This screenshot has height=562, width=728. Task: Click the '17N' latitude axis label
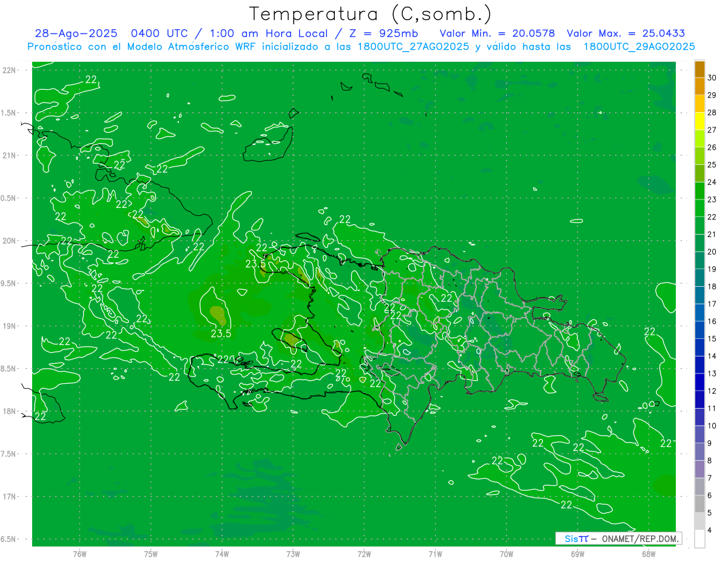(10, 497)
